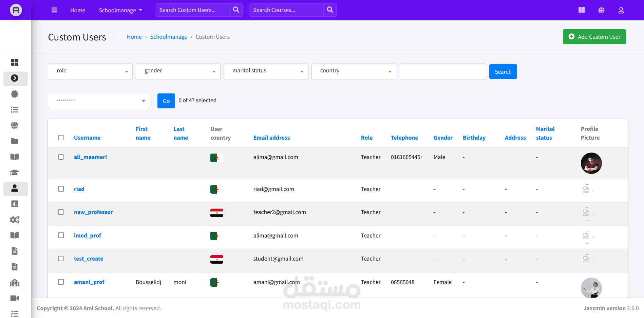Viewport: 644px width, 318px height.
Task: Expand the marital status filter dropdown
Action: (x=266, y=71)
